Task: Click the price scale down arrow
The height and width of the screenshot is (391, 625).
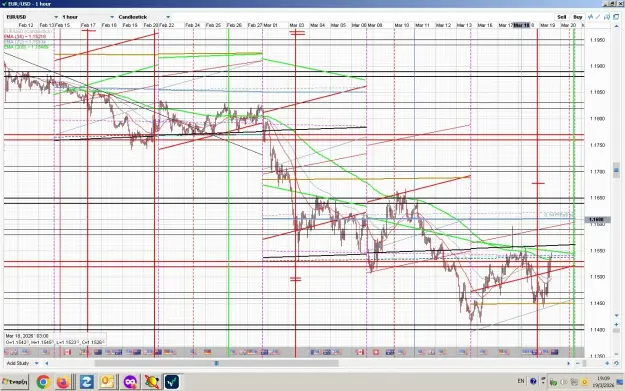Action: coord(617,315)
